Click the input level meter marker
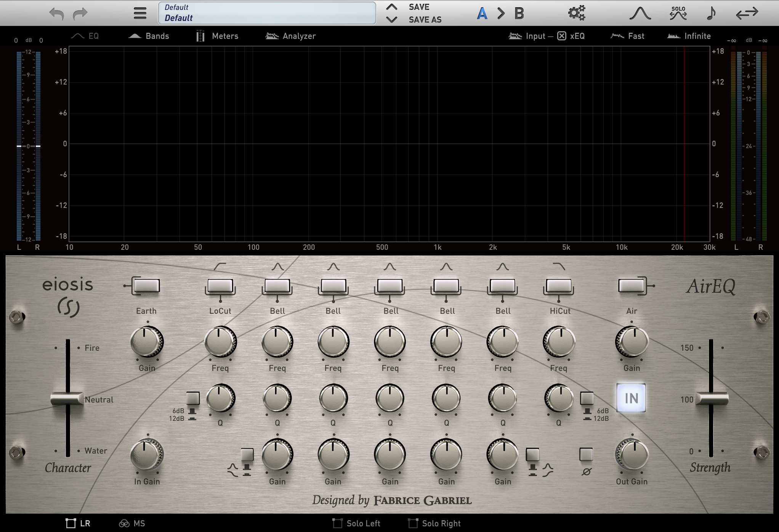Image resolution: width=779 pixels, height=532 pixels. [29, 146]
